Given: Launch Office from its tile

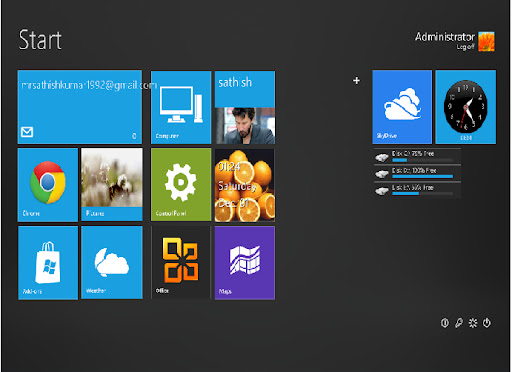Looking at the screenshot, I should 181,262.
